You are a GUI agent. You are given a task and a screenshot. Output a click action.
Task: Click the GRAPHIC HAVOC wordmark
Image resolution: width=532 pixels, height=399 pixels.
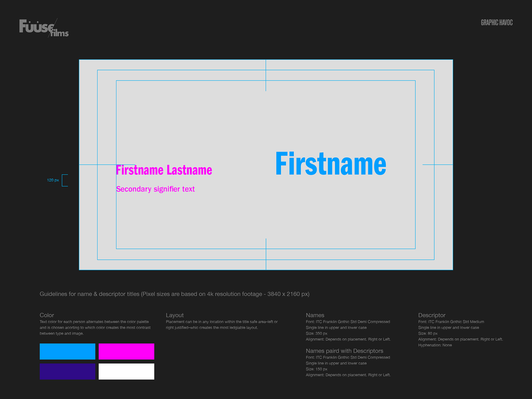pos(497,23)
